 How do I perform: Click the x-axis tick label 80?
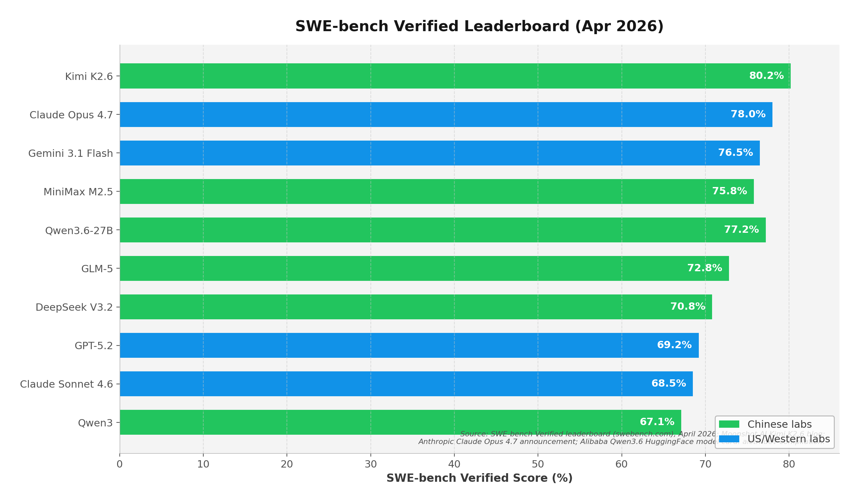(789, 465)
